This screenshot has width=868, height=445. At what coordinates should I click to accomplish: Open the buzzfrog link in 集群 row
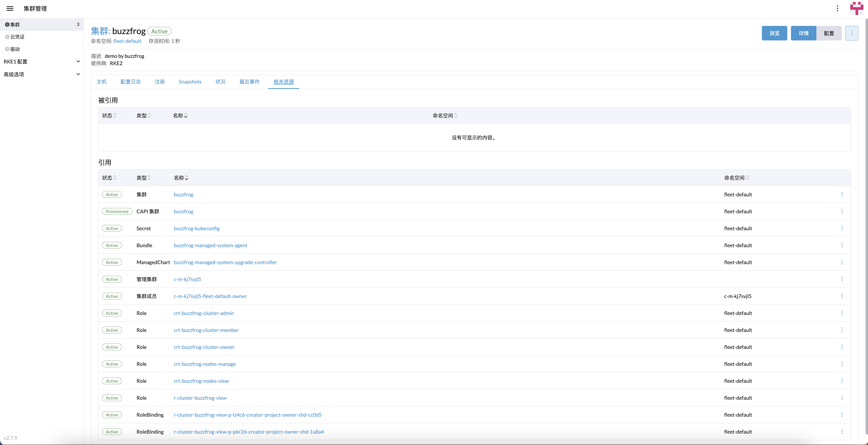coord(183,195)
